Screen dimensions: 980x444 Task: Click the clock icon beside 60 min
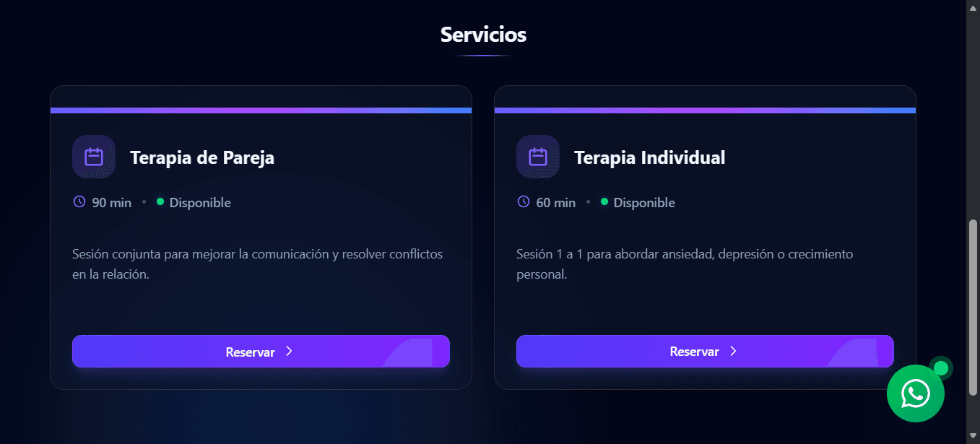click(x=524, y=202)
